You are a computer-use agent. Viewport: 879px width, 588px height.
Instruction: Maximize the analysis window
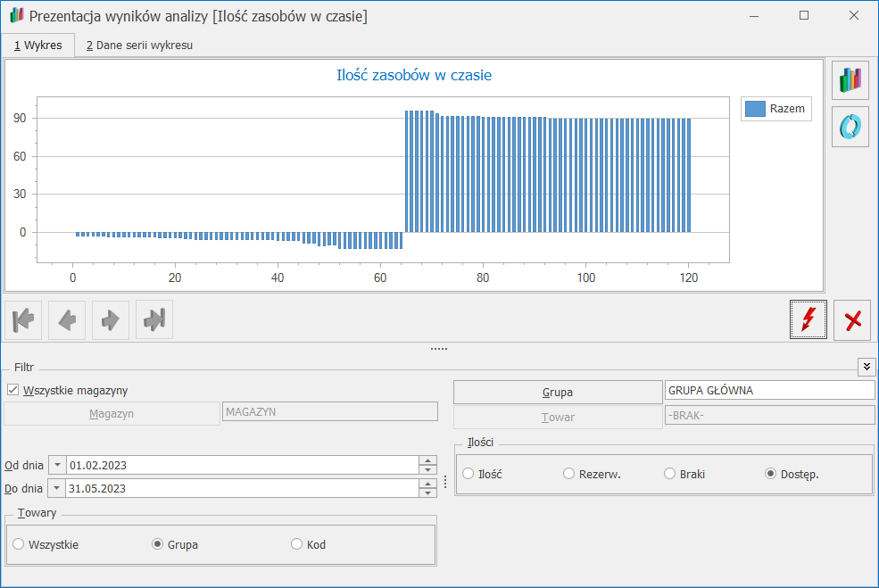tap(804, 16)
